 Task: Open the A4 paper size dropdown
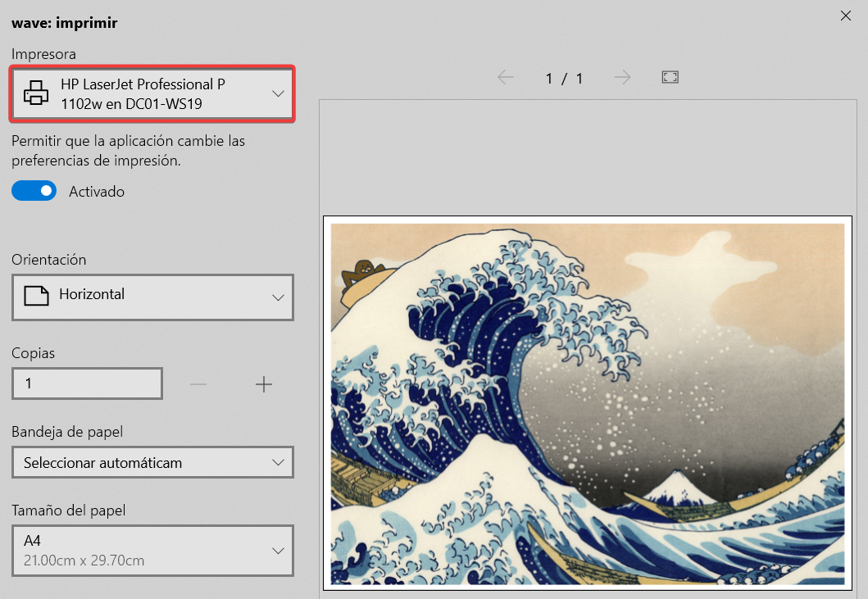pyautogui.click(x=153, y=550)
